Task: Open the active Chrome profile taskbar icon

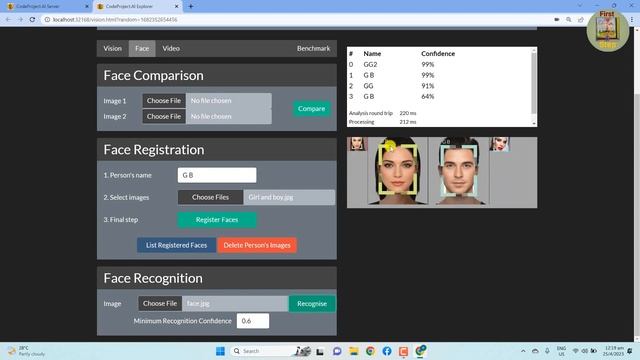Action: click(x=420, y=351)
